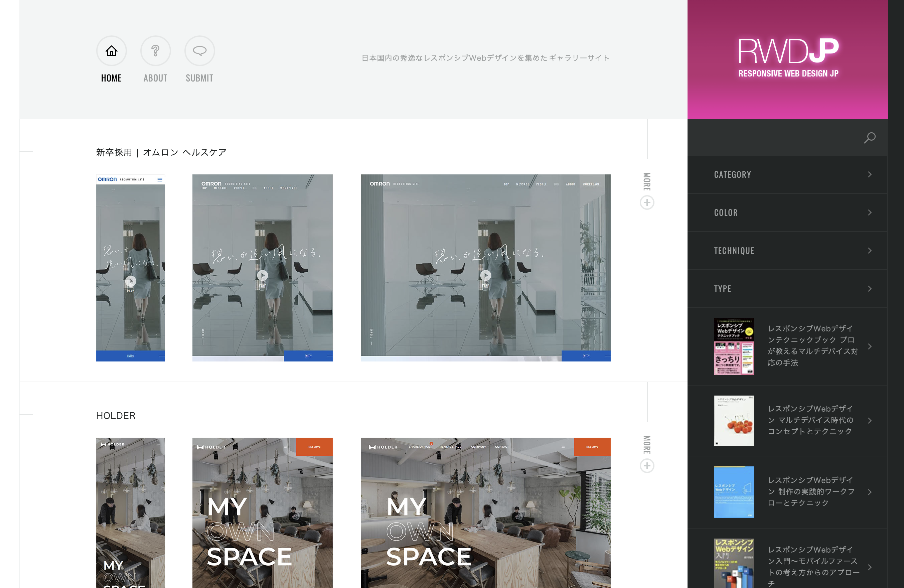
Task: Click chevron beside テクニックブック book
Action: pyautogui.click(x=870, y=346)
